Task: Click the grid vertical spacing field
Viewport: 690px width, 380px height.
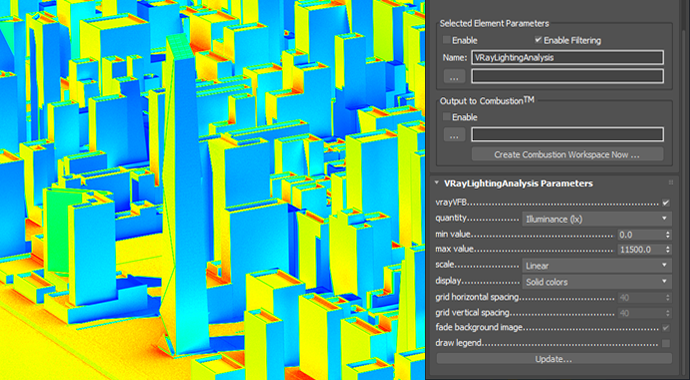Action: pyautogui.click(x=641, y=313)
